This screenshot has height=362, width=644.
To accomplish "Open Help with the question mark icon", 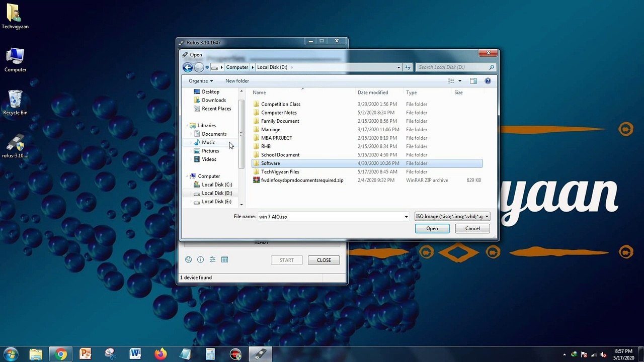I will coord(488,81).
